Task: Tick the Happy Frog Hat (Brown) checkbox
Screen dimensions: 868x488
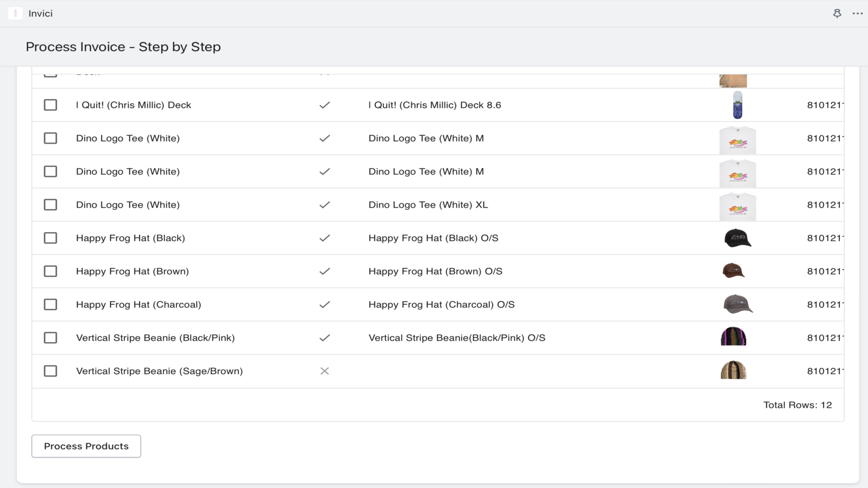Action: coord(50,271)
